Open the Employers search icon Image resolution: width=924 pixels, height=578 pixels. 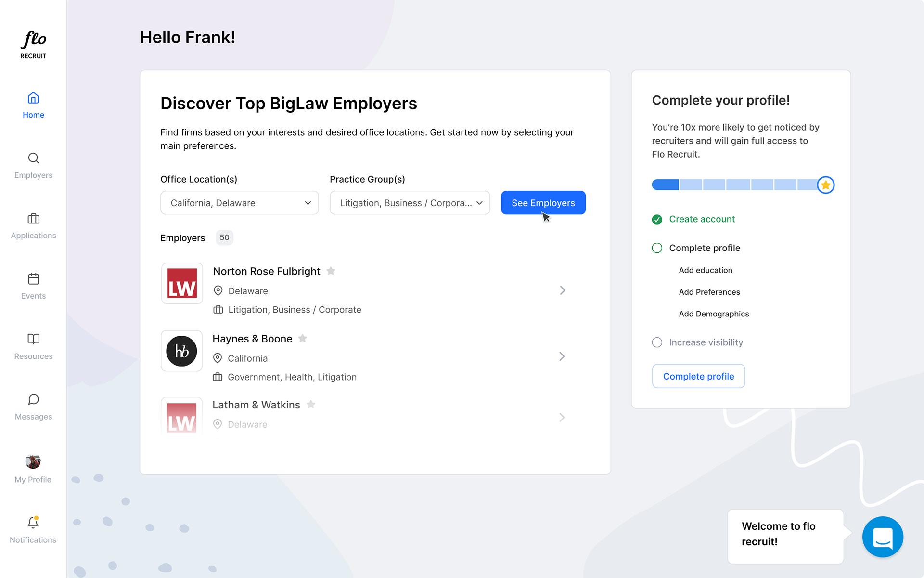33,158
